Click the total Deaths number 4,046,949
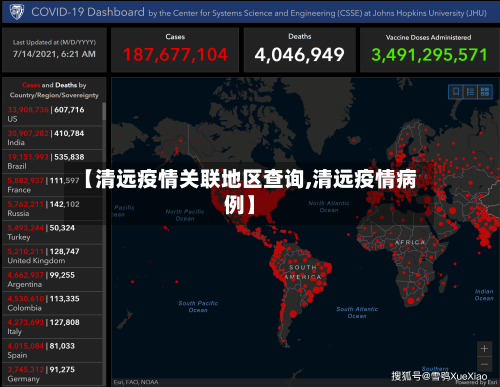The width and height of the screenshot is (500, 387). coord(299,55)
